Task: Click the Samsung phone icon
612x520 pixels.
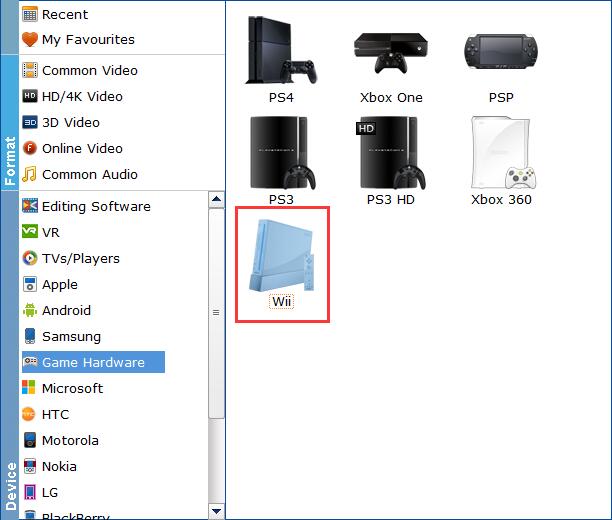Action: tap(30, 336)
